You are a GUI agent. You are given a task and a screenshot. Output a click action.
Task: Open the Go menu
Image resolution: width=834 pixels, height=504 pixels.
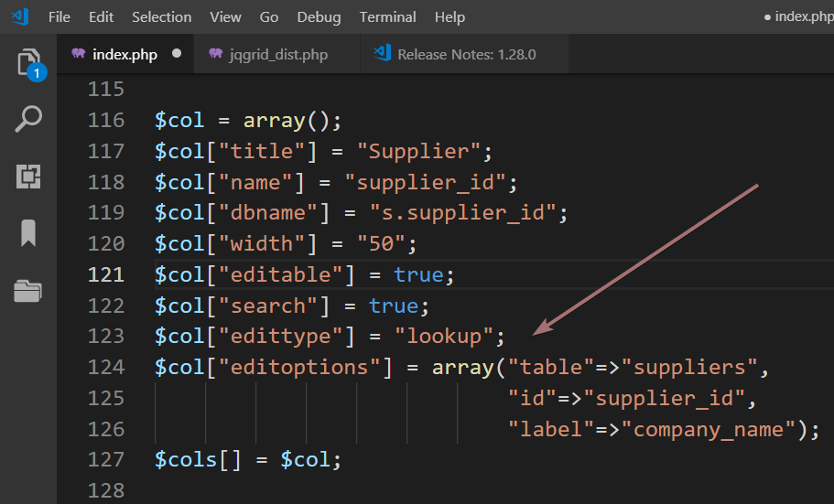pos(269,17)
